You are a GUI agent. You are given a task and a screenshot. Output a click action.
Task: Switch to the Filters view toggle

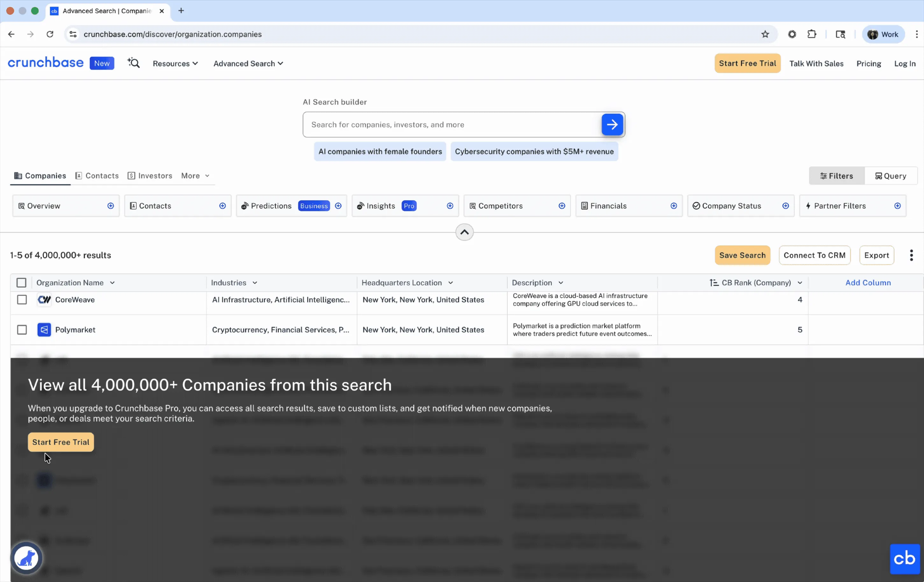[836, 176]
